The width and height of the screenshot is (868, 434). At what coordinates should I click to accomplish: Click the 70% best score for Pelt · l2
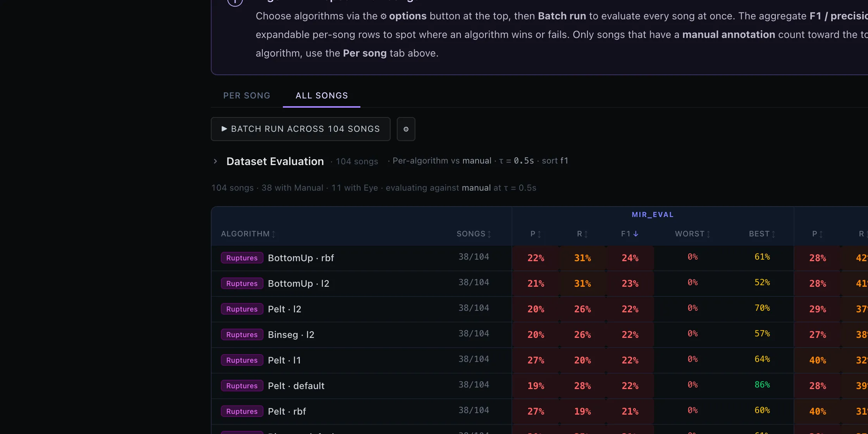[762, 308]
